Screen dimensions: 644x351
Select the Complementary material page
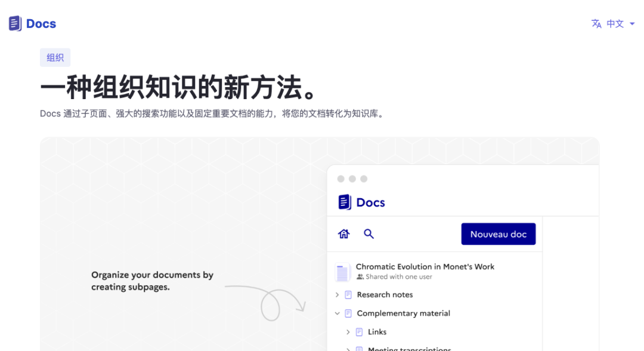(x=403, y=313)
